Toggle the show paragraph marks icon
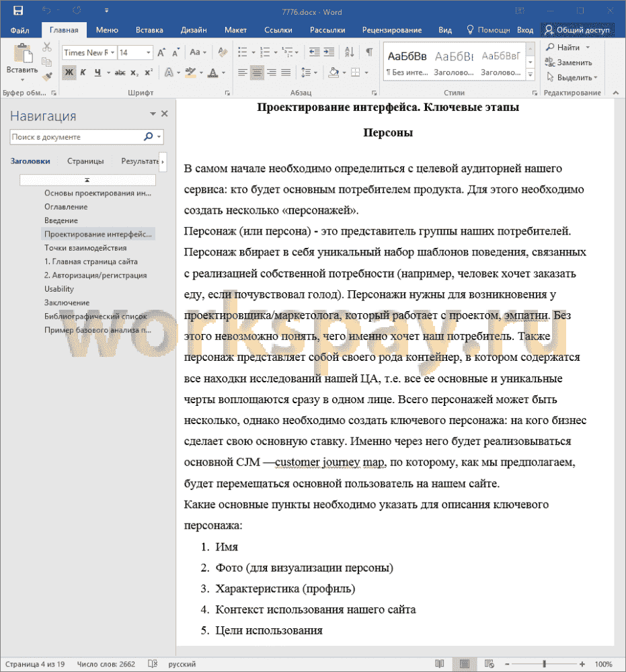This screenshot has width=626, height=672. point(368,52)
